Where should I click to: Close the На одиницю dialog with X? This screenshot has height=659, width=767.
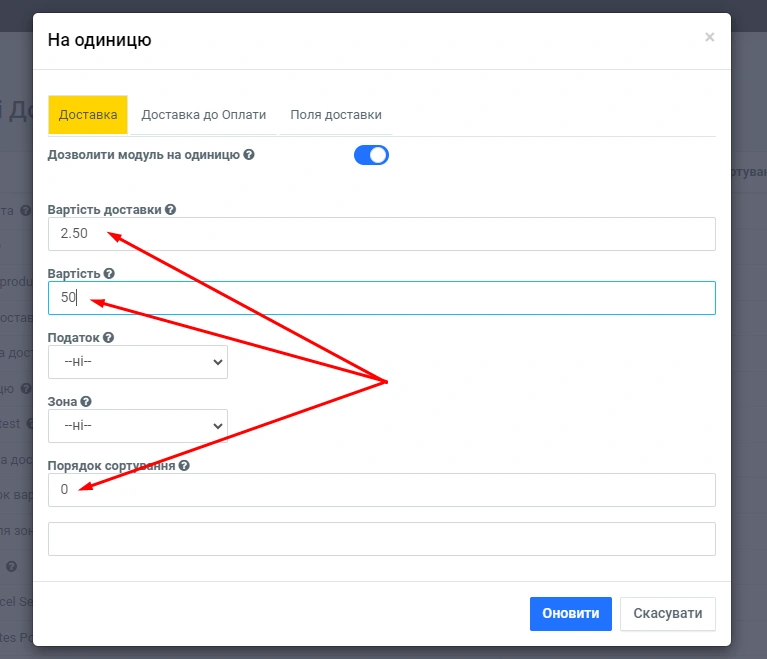pyautogui.click(x=710, y=38)
